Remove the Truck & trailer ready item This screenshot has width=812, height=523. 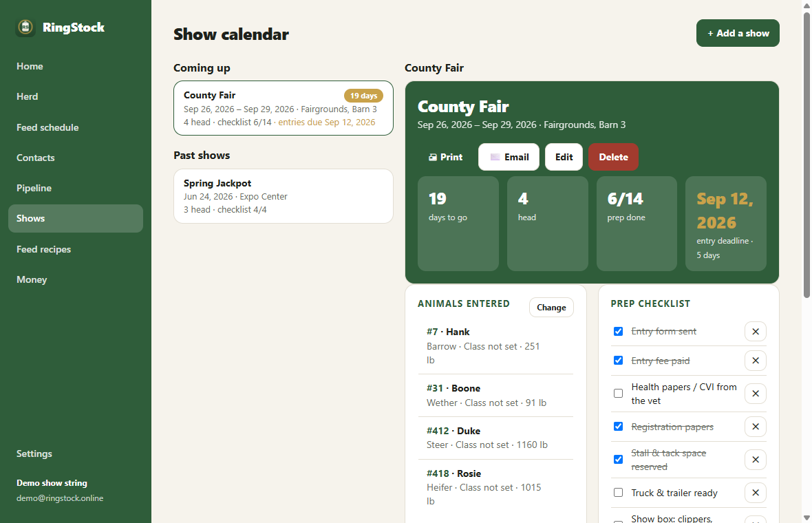pyautogui.click(x=756, y=493)
